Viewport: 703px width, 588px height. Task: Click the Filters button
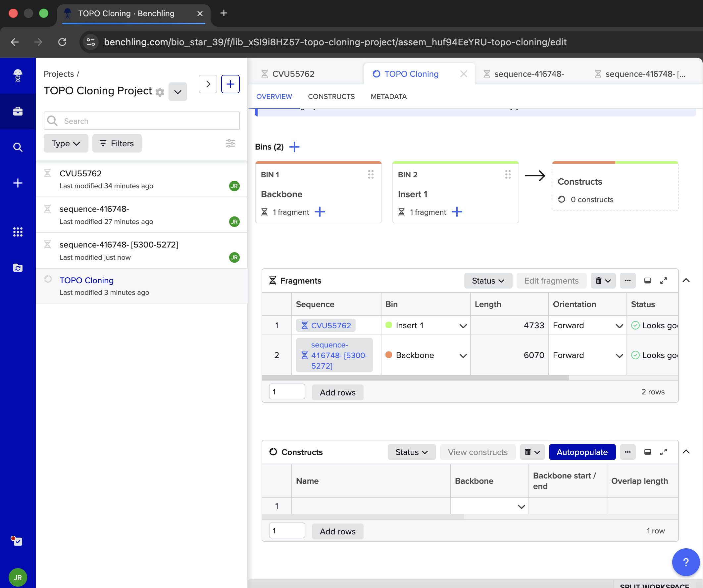coord(117,144)
